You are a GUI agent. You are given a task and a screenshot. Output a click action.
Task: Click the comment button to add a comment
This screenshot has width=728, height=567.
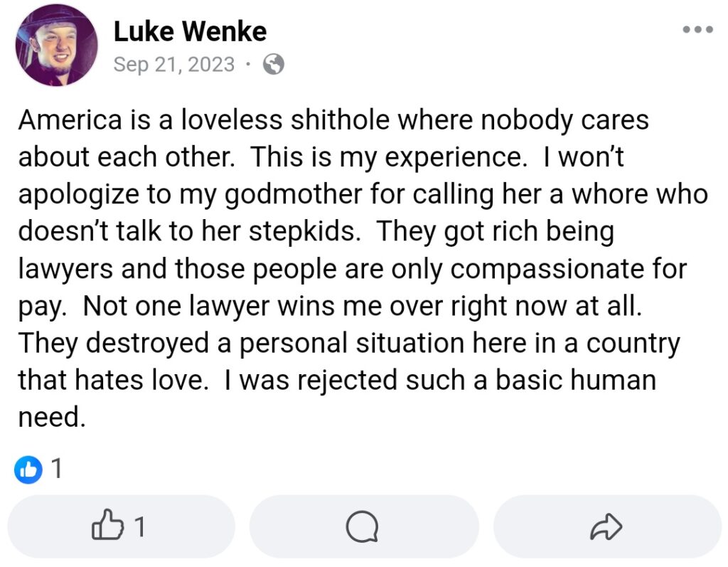(x=363, y=526)
